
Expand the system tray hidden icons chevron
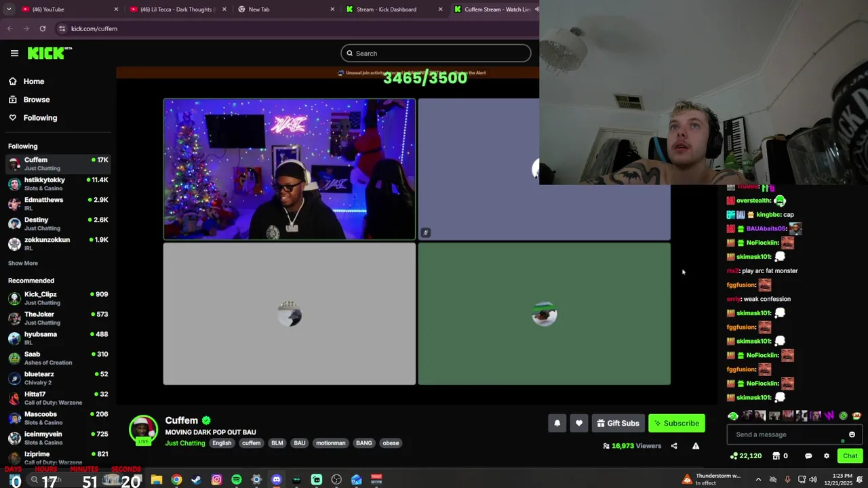(758, 480)
